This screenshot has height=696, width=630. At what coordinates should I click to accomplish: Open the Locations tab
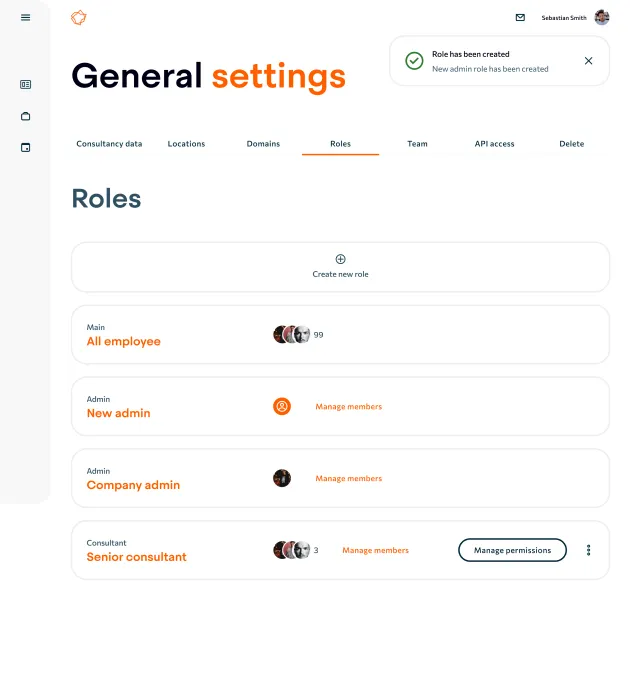186,144
